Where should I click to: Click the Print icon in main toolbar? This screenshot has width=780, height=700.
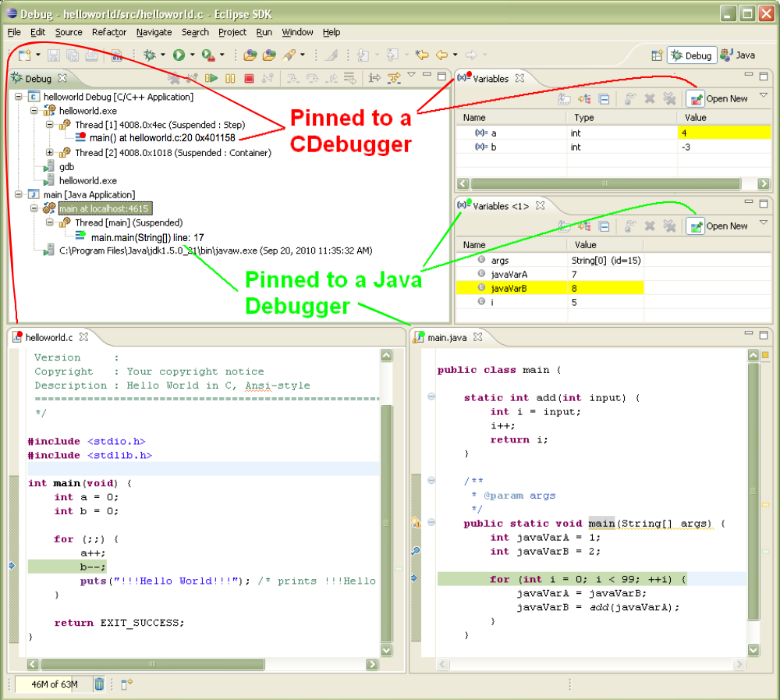point(91,55)
